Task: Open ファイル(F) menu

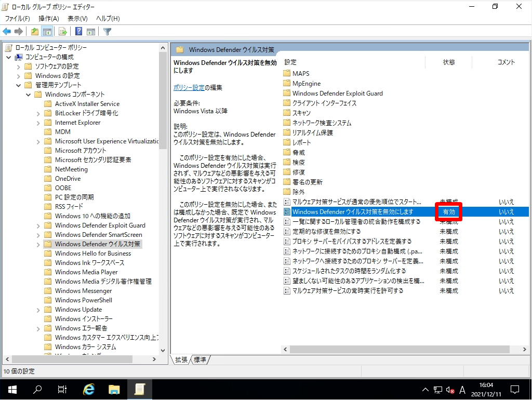Action: tap(17, 19)
